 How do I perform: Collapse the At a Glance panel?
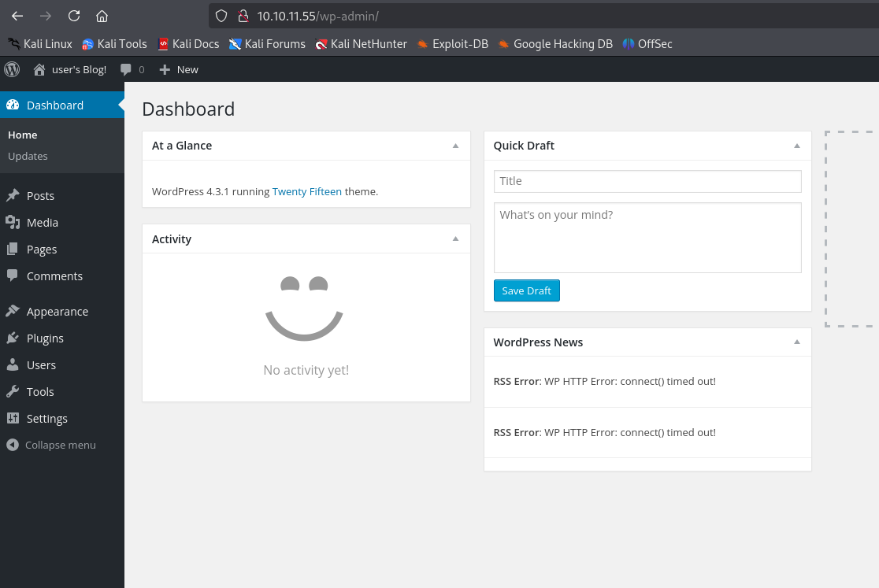(x=455, y=146)
